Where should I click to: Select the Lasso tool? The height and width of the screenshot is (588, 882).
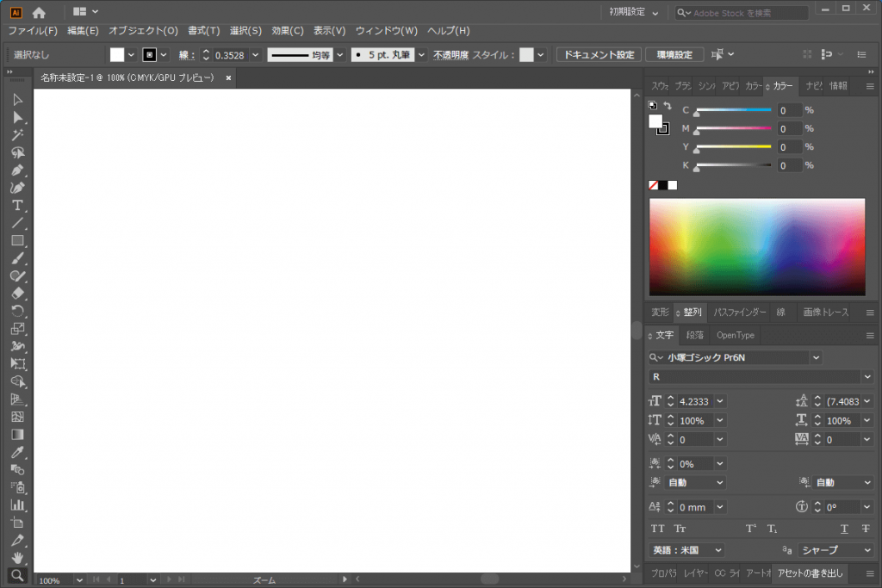point(17,152)
